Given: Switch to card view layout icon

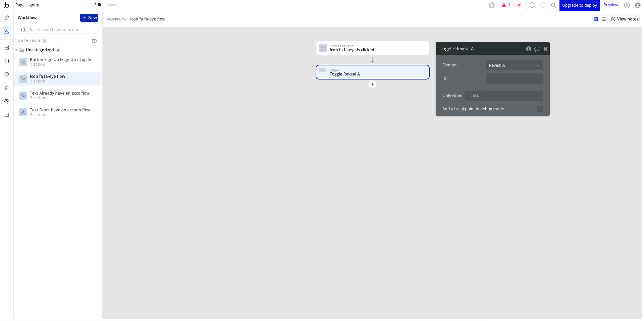Looking at the screenshot, I should [x=596, y=19].
